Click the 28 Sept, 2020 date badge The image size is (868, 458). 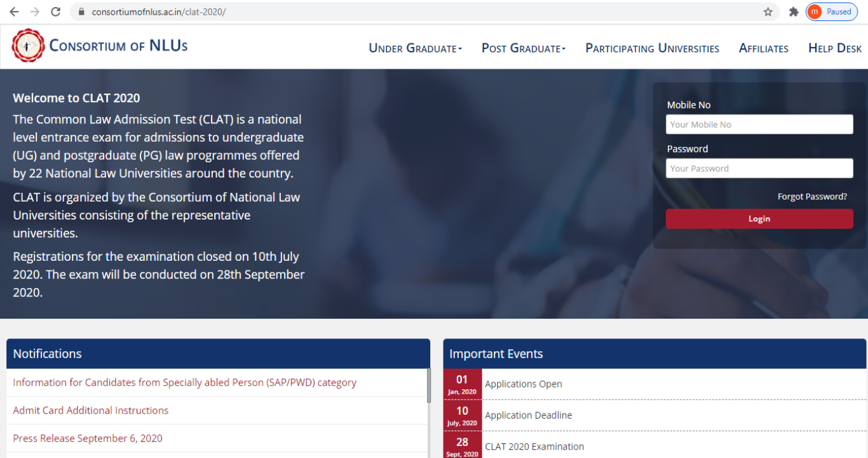tap(463, 445)
